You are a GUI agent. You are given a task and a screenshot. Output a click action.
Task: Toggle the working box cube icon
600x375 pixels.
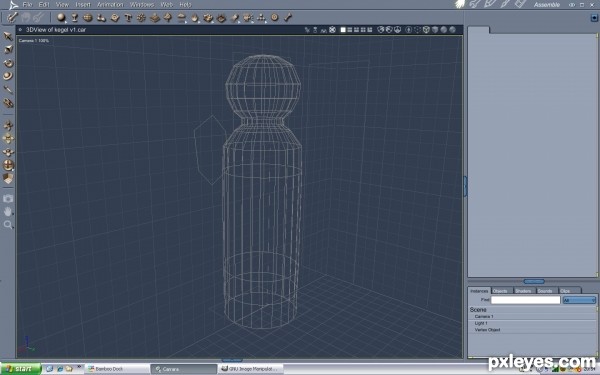8,178
